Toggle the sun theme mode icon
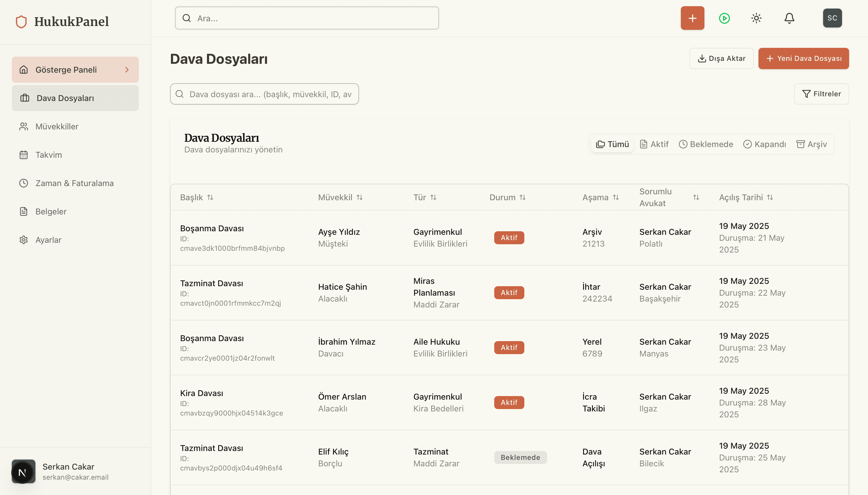The width and height of the screenshot is (868, 495). point(756,18)
